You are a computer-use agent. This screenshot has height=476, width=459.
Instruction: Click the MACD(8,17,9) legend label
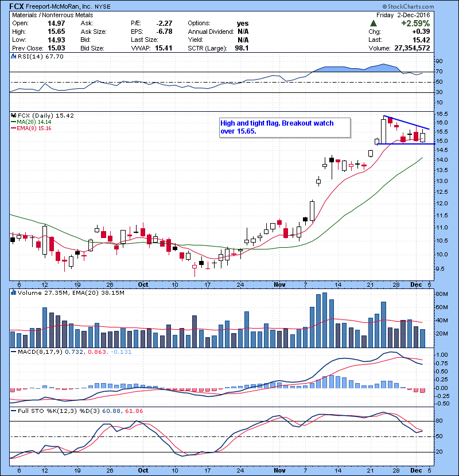point(40,352)
